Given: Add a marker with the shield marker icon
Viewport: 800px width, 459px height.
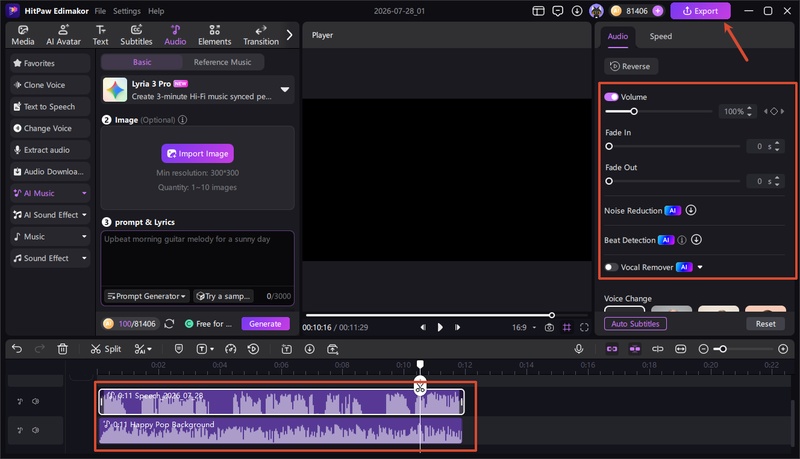Looking at the screenshot, I should click(179, 349).
